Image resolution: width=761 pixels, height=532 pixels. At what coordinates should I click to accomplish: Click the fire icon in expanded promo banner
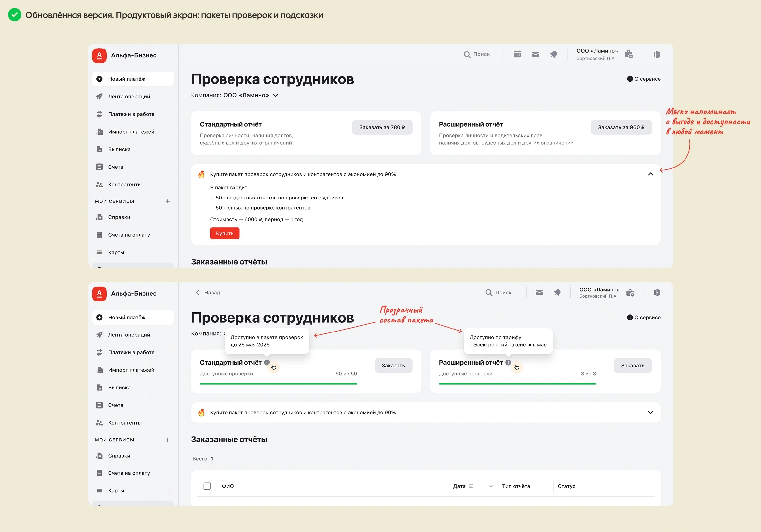(201, 174)
